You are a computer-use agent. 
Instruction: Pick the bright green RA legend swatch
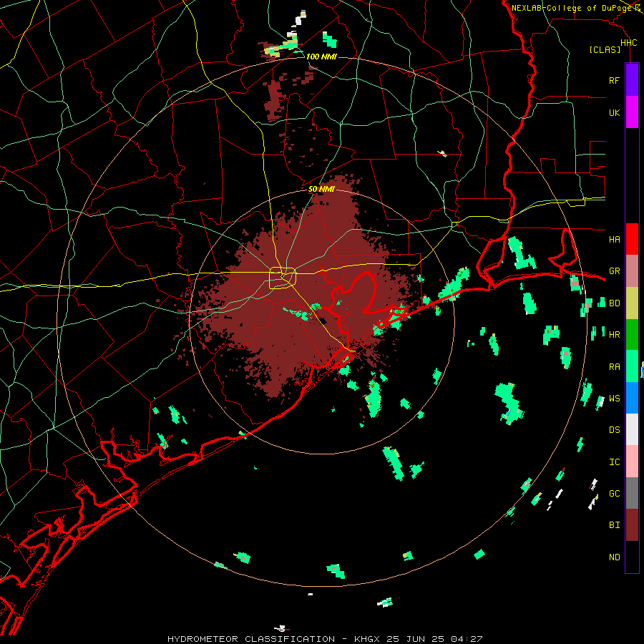(632, 366)
